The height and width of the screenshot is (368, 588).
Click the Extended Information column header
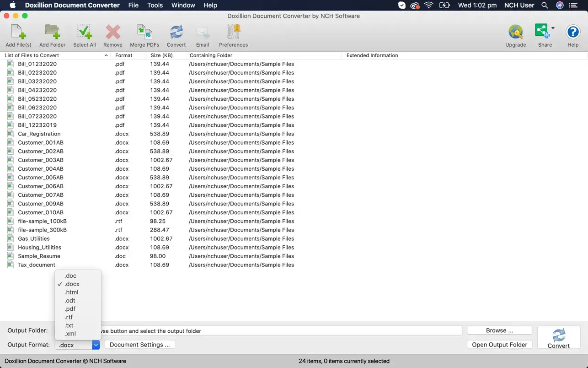(465, 55)
